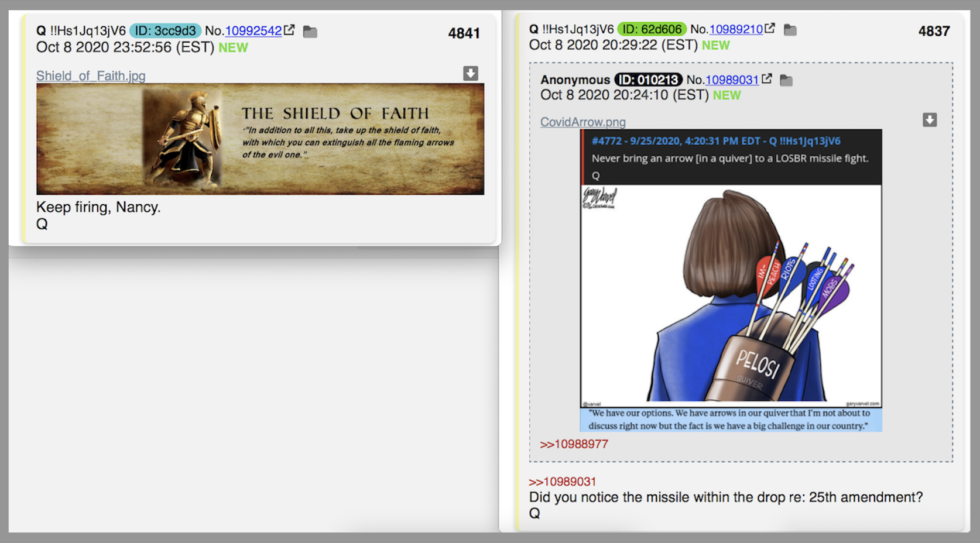Open external link icon beside No.10989031
The width and height of the screenshot is (980, 543).
click(766, 78)
